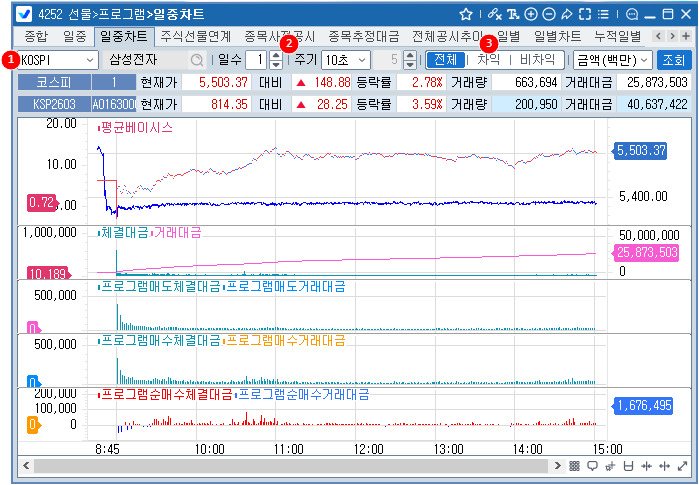The height and width of the screenshot is (485, 699).
Task: Select the 차익 filter option
Action: [x=488, y=60]
